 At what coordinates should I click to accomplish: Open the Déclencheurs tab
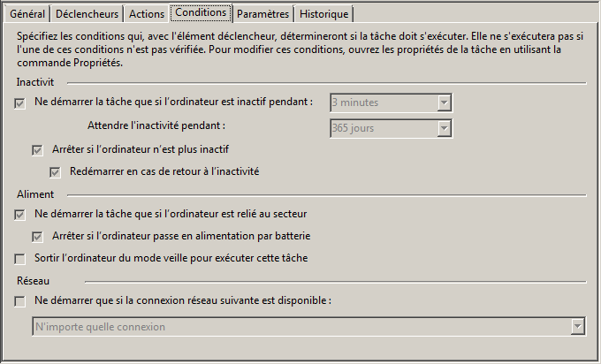[87, 14]
